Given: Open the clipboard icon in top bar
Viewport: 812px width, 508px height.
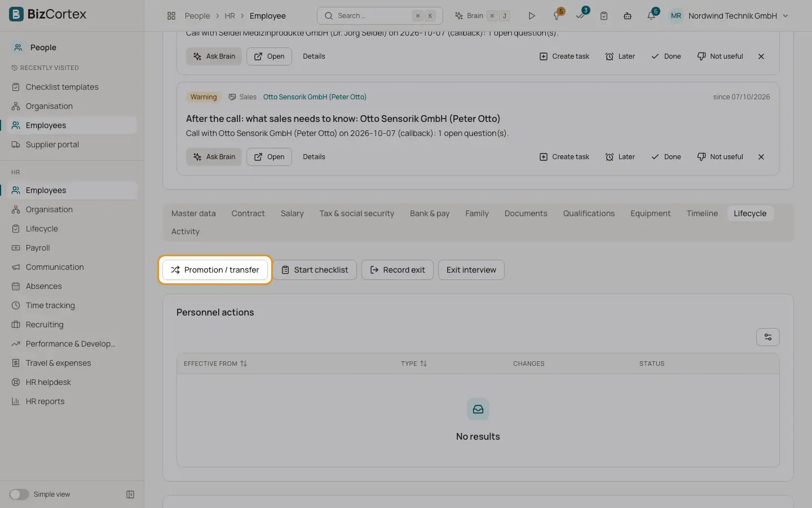Looking at the screenshot, I should pos(604,16).
